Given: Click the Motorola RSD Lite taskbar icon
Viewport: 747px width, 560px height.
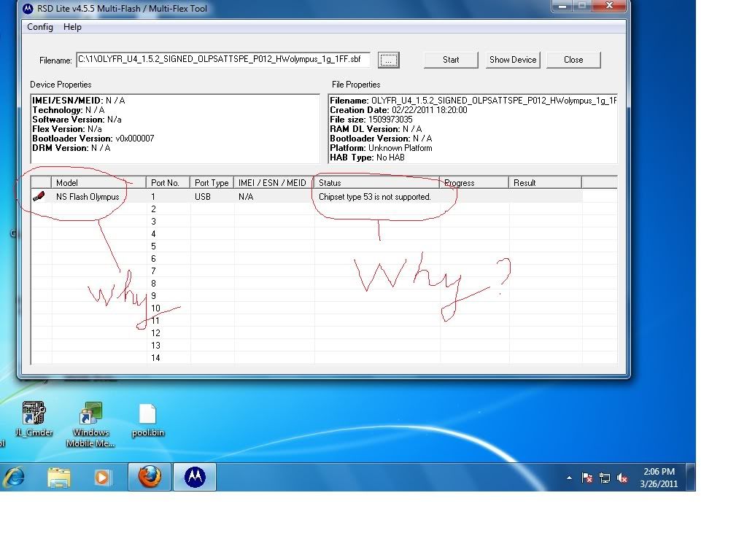Looking at the screenshot, I should [195, 478].
